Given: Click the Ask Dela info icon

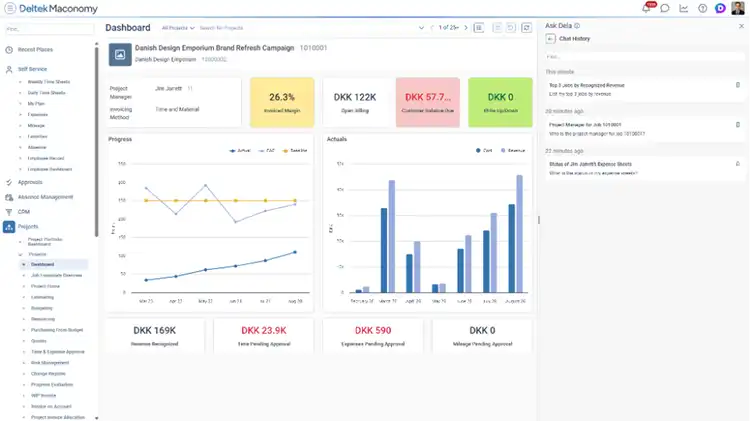Looking at the screenshot, I should 577,26.
